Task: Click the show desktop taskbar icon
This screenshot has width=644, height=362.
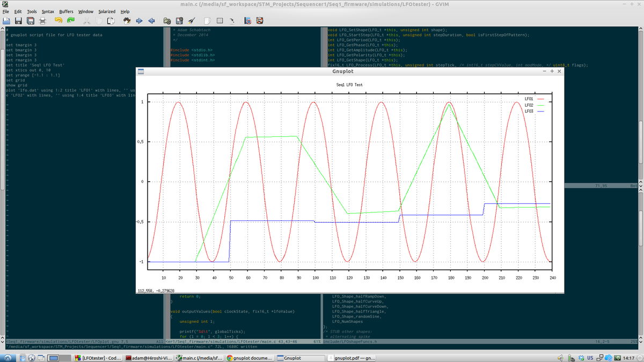Action: 41,358
